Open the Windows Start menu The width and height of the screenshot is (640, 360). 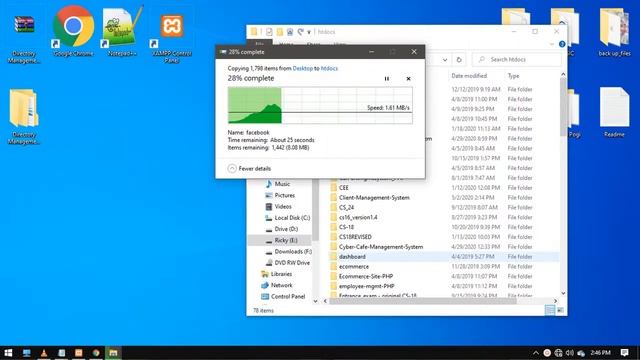[x=8, y=353]
